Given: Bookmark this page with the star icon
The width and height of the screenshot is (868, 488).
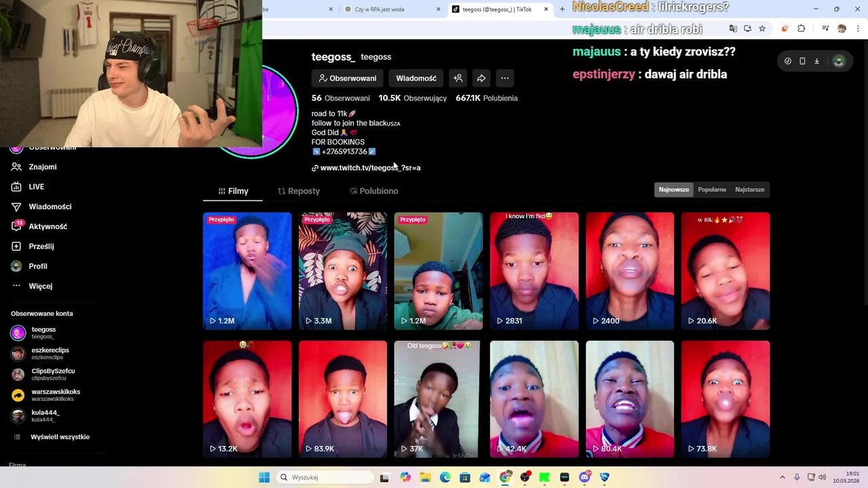Looking at the screenshot, I should click(x=762, y=28).
